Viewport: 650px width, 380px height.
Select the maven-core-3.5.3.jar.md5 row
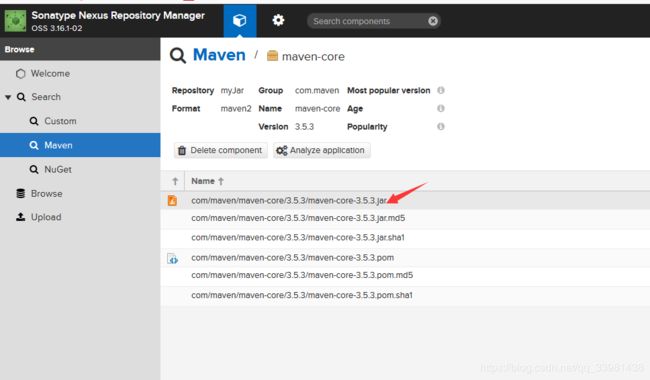coord(405,218)
